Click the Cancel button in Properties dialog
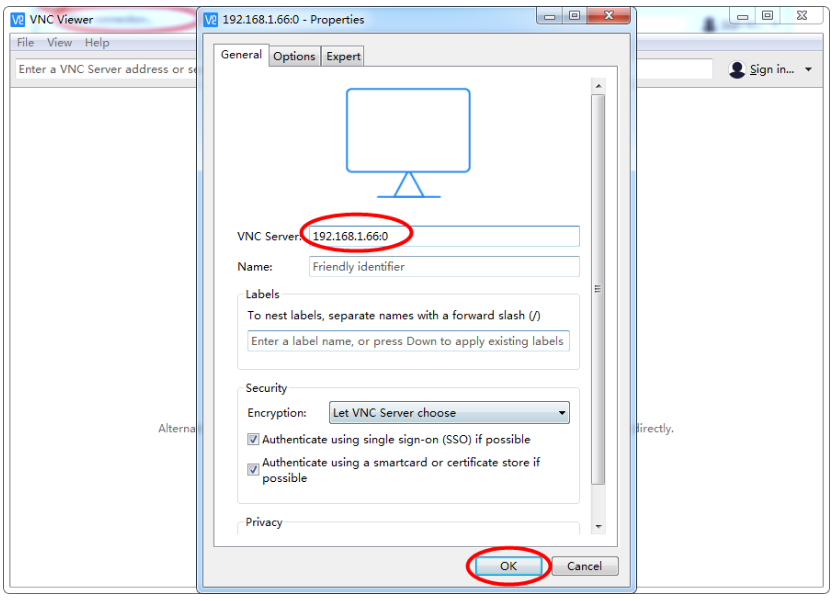The image size is (837, 601). 585,566
